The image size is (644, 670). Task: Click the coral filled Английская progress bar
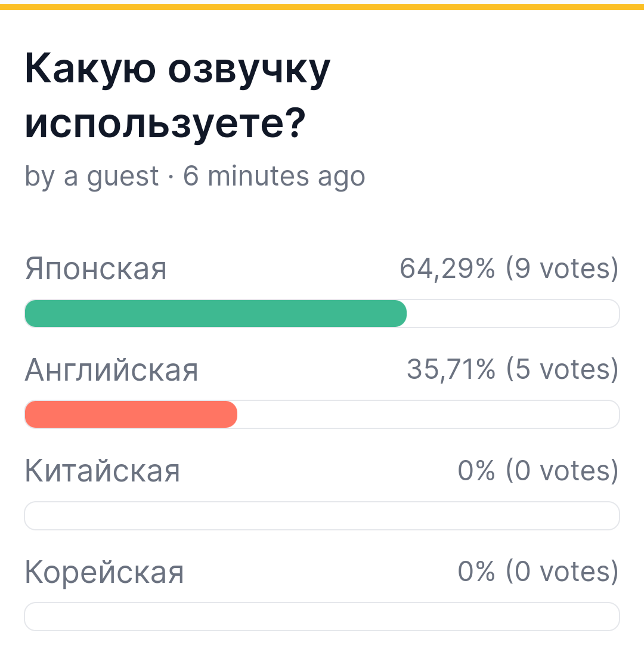(131, 415)
